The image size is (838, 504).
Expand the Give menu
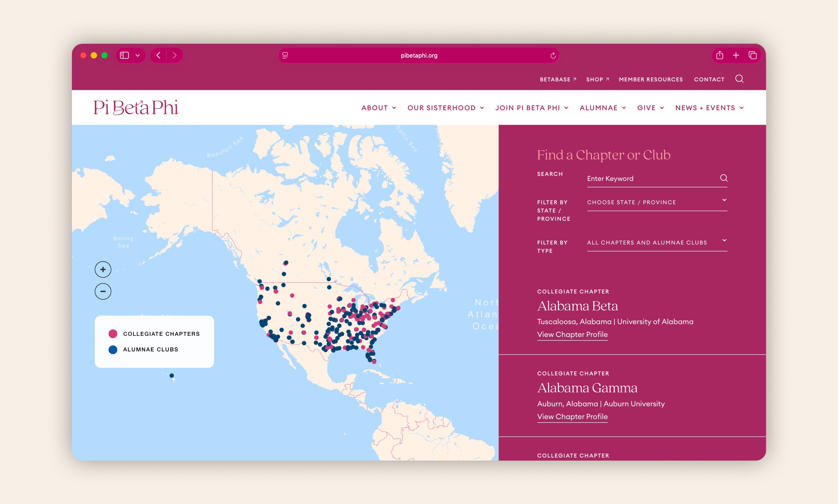(650, 108)
